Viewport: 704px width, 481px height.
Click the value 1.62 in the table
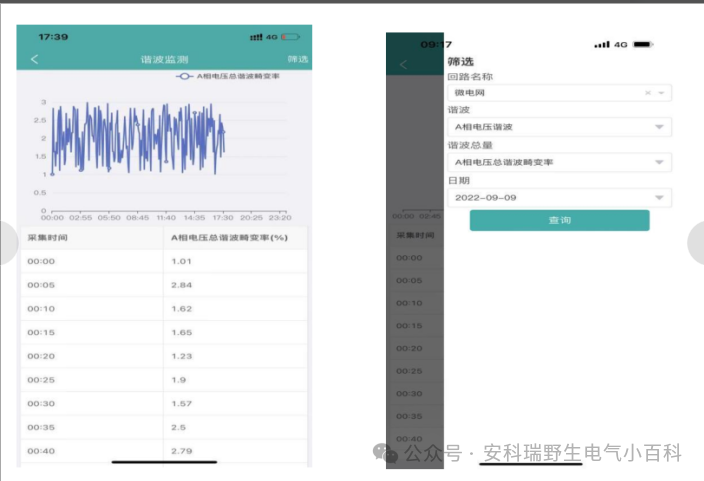[x=181, y=309]
